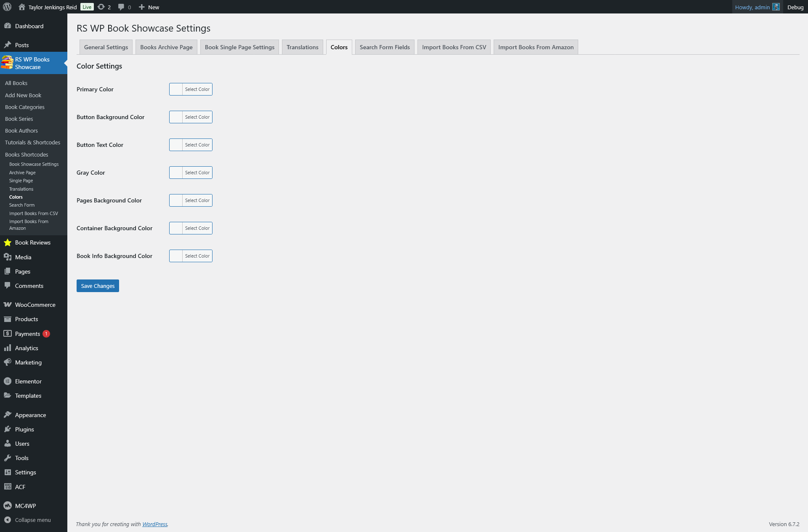Expand Books Shortcodes menu section
Screen dimensions: 808x532
click(26, 154)
